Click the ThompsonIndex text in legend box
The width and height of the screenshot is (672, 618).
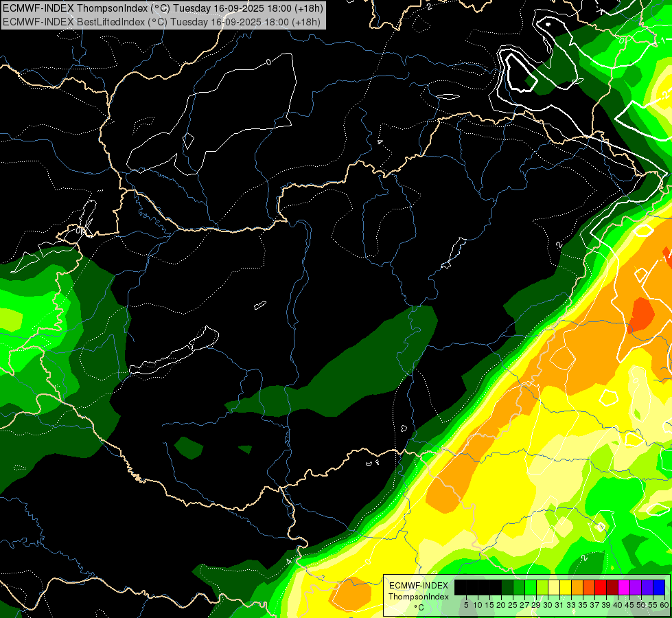pos(419,597)
